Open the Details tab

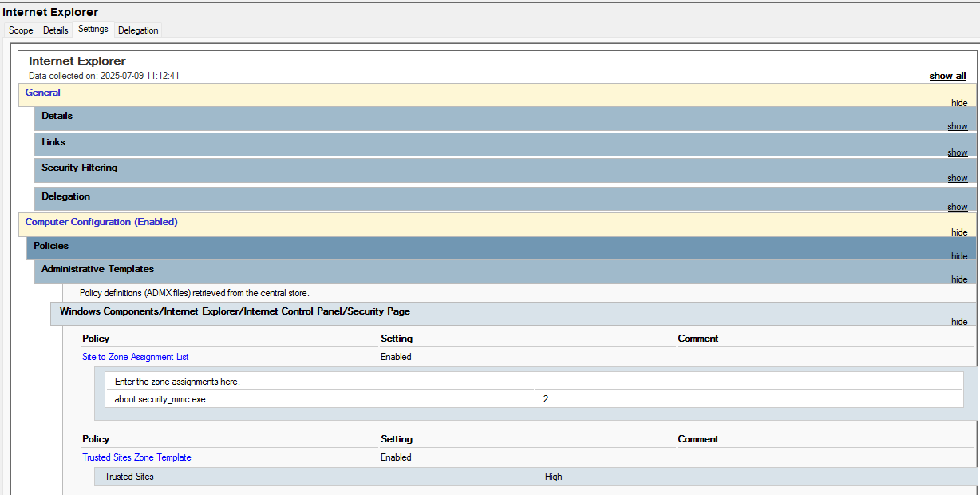56,30
